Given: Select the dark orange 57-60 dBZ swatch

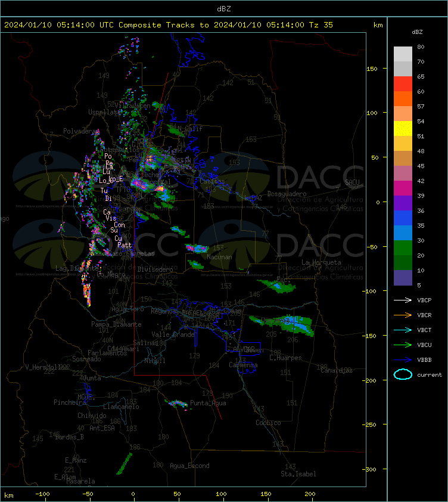Looking at the screenshot, I should pos(403,98).
